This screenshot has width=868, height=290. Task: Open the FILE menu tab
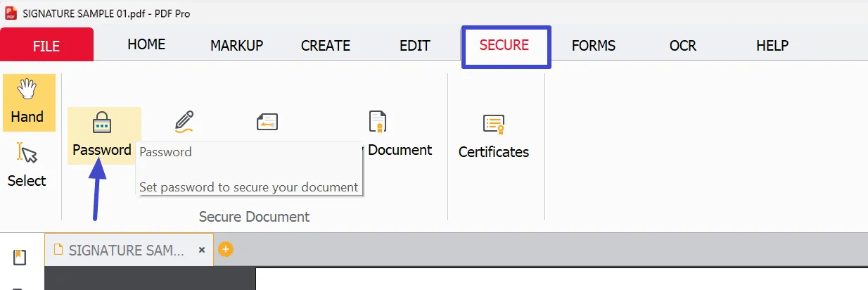click(47, 46)
